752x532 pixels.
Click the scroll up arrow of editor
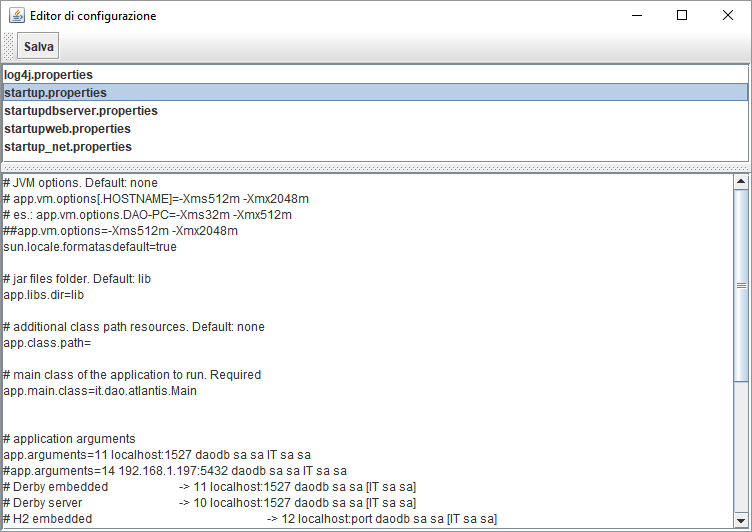[741, 181]
